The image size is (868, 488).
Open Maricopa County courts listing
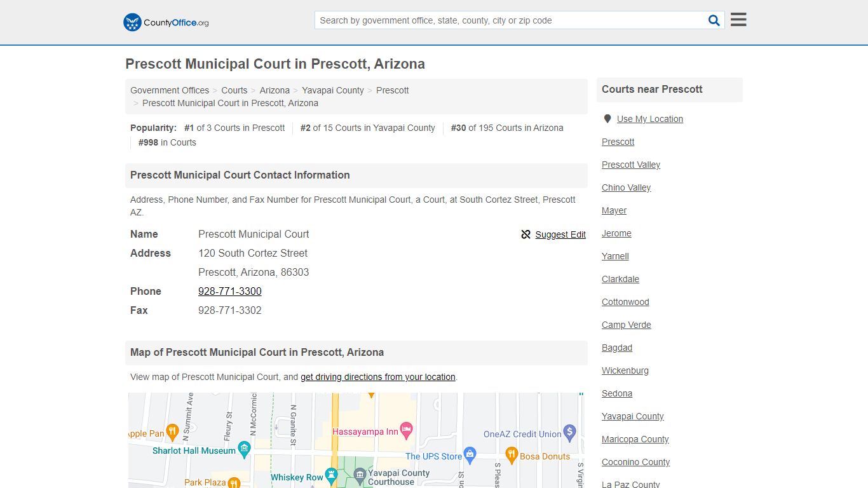click(x=635, y=439)
